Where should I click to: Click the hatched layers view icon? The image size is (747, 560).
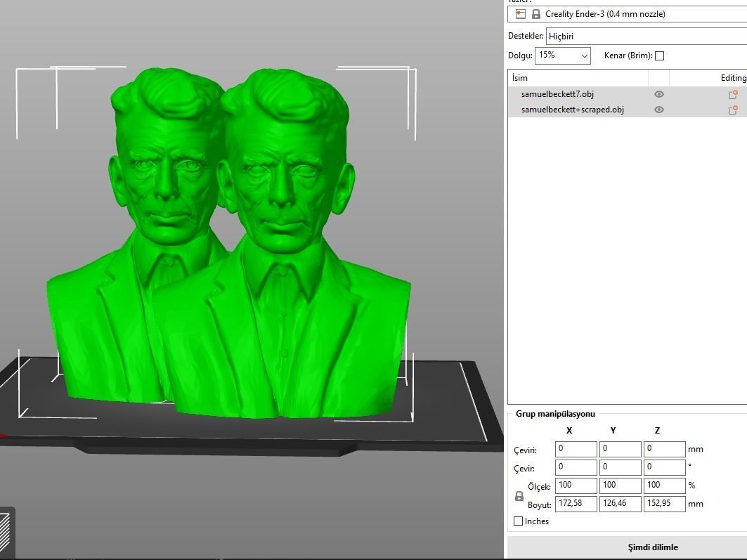click(x=5, y=533)
